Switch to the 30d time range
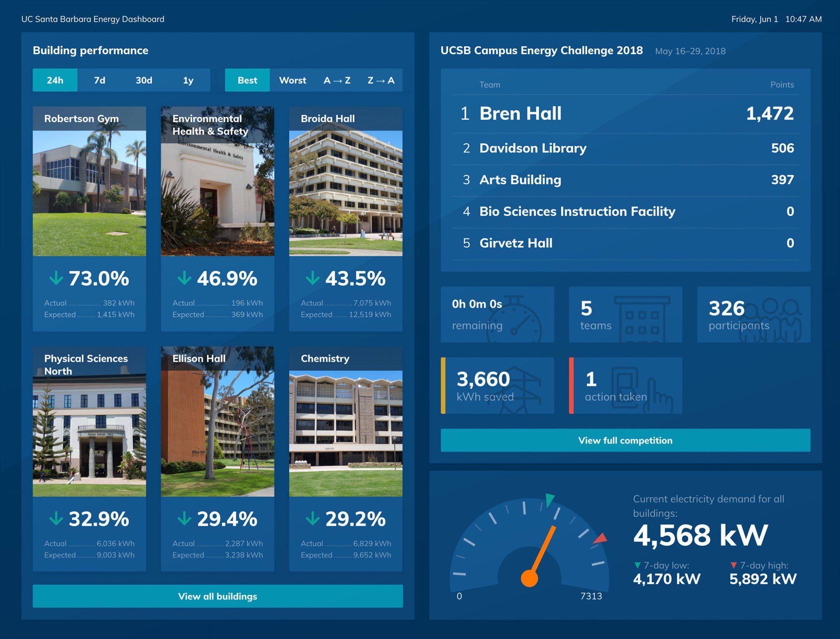 point(144,80)
